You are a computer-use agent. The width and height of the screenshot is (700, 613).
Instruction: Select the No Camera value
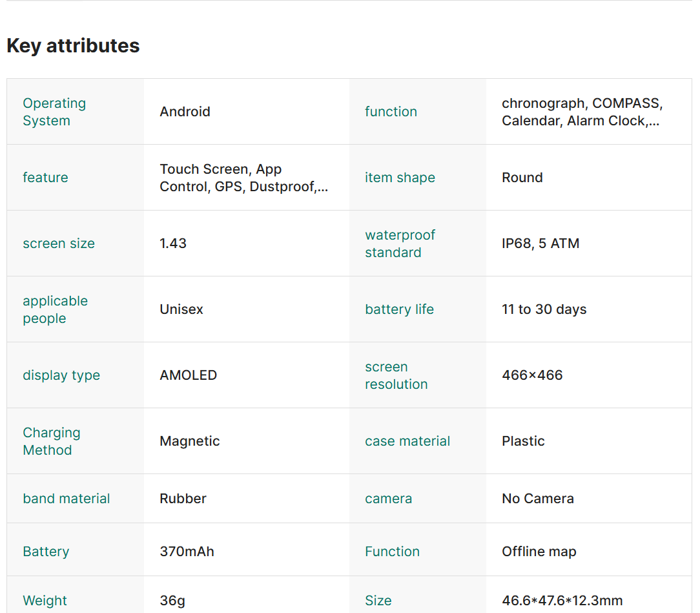pos(537,499)
